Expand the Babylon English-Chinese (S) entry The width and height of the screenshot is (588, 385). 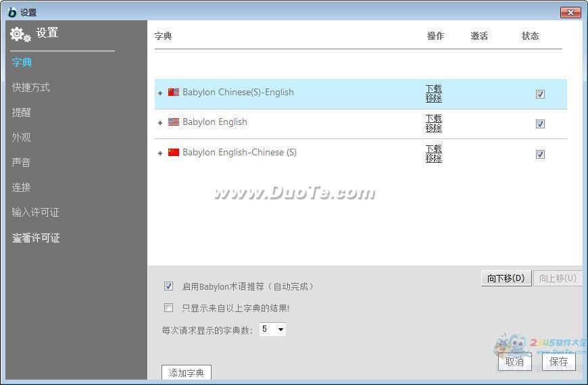point(160,153)
